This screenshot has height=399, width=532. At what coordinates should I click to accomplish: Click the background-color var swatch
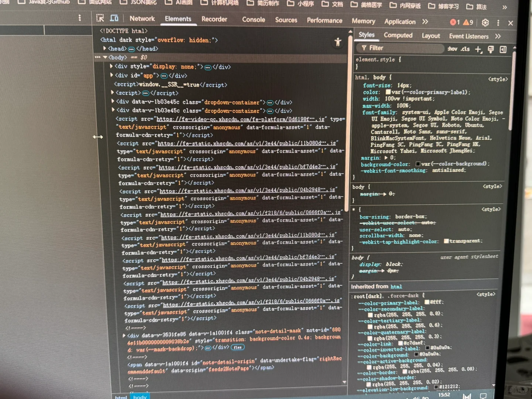tap(417, 164)
